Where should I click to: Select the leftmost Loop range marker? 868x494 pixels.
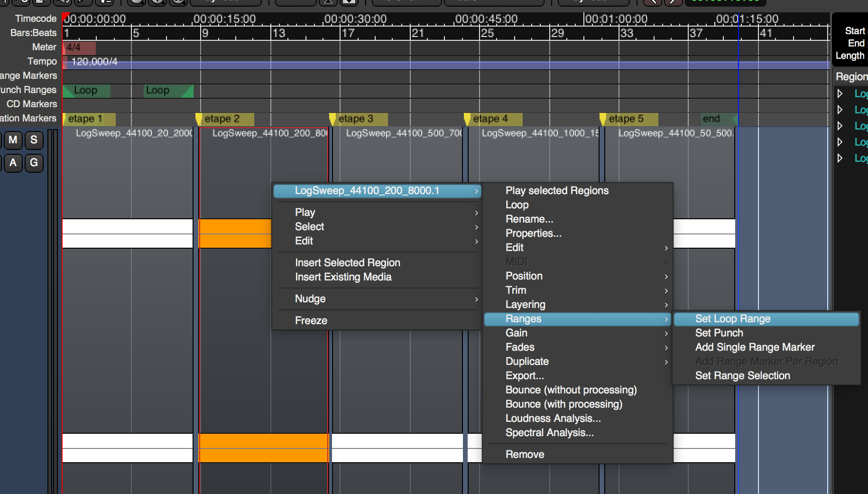click(85, 90)
